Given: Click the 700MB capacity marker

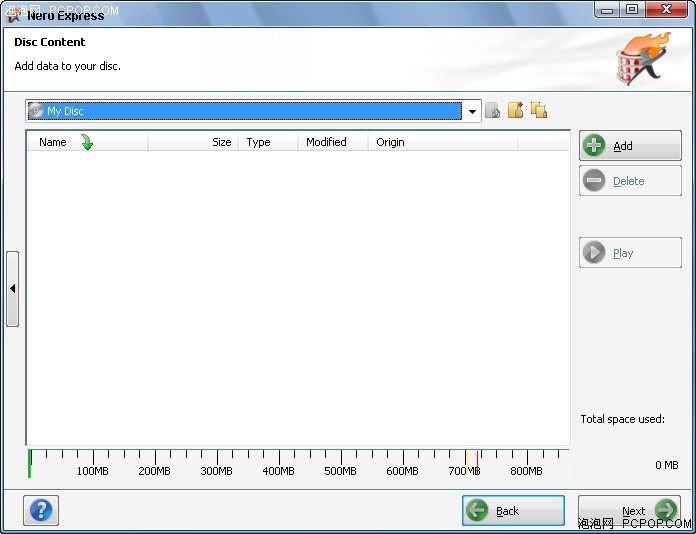Looking at the screenshot, I should (464, 471).
